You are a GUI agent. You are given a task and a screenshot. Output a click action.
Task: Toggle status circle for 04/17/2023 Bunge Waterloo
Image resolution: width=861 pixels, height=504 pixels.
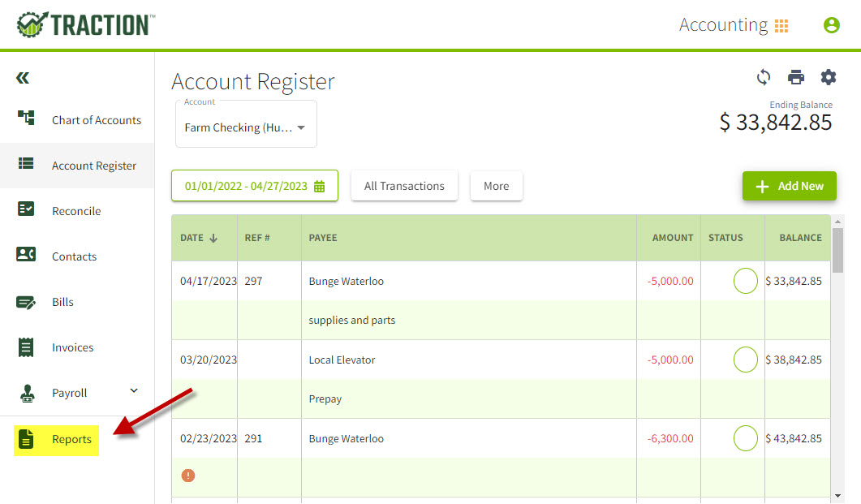coord(745,281)
